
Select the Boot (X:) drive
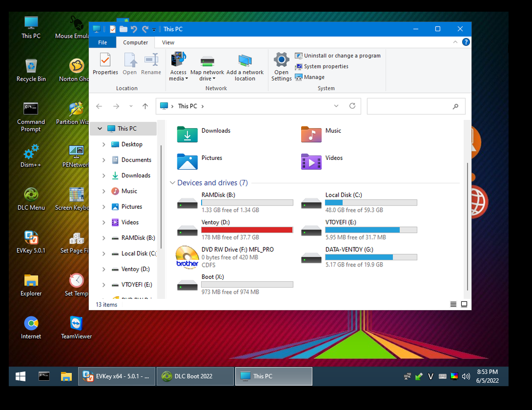coord(235,284)
